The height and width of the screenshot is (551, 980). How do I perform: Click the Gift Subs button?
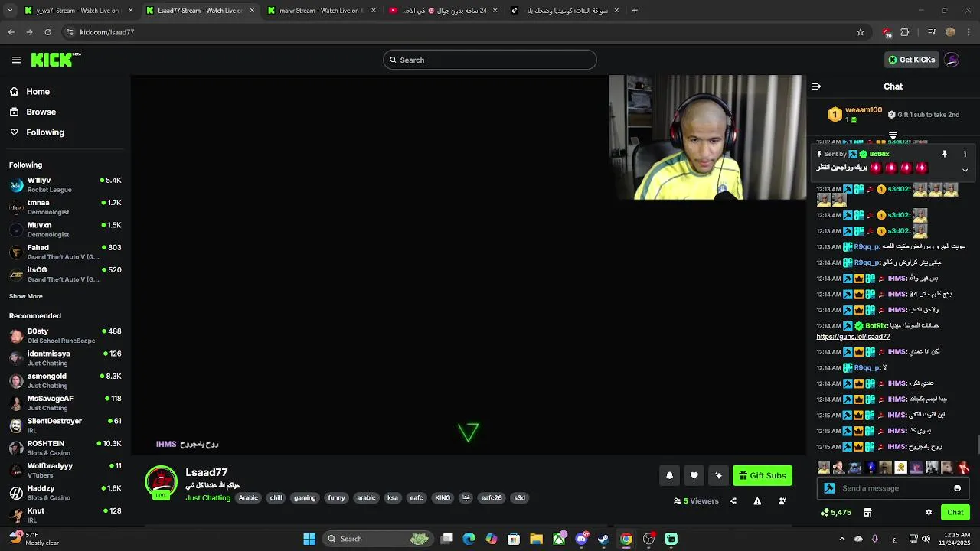(x=762, y=475)
